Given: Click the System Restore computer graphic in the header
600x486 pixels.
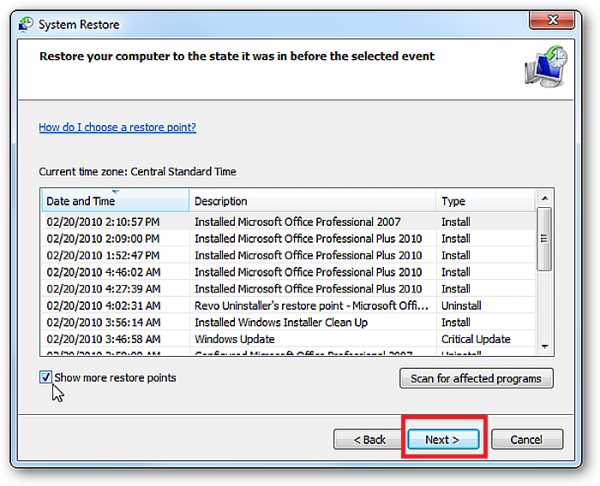Looking at the screenshot, I should click(546, 67).
